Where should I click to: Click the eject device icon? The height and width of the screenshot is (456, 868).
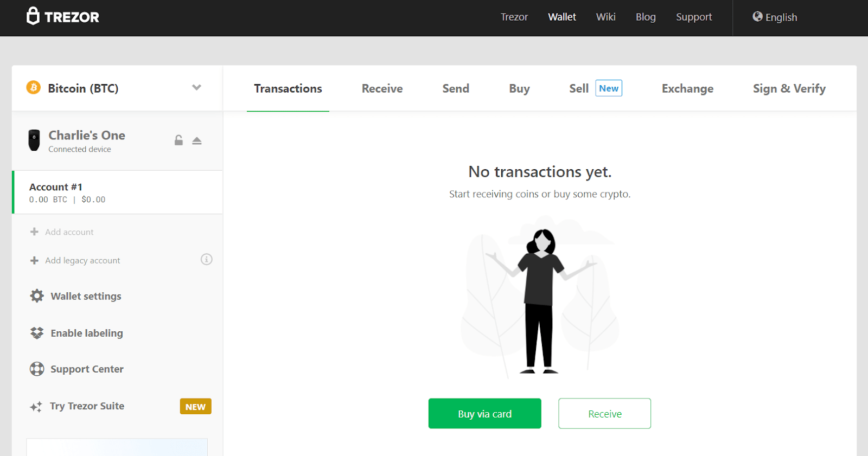(197, 140)
